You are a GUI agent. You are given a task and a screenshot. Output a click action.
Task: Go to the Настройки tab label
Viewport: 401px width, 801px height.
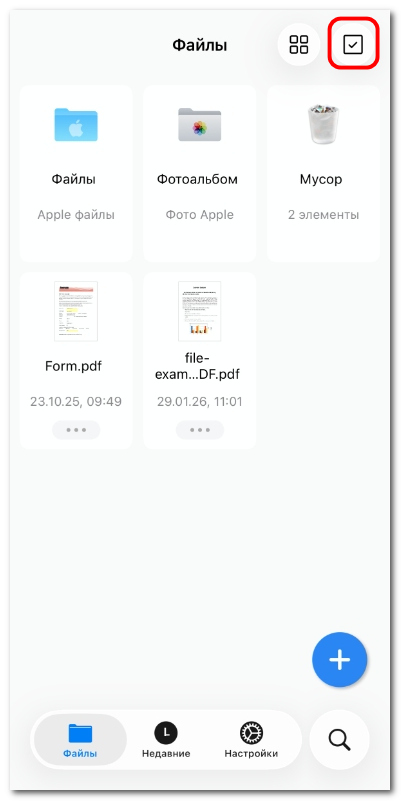(x=251, y=753)
